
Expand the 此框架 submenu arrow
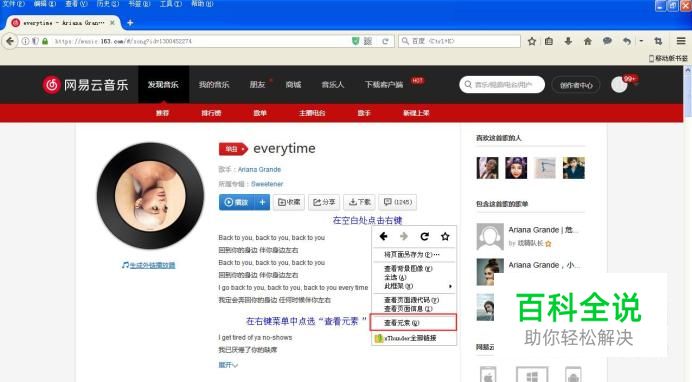(x=450, y=286)
